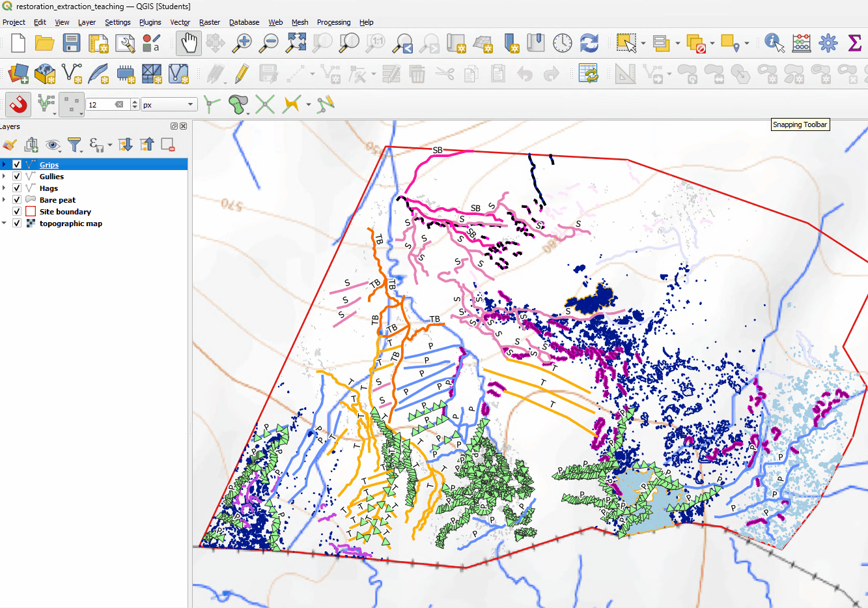
Task: Hide the Bare peat layer
Action: [x=17, y=199]
